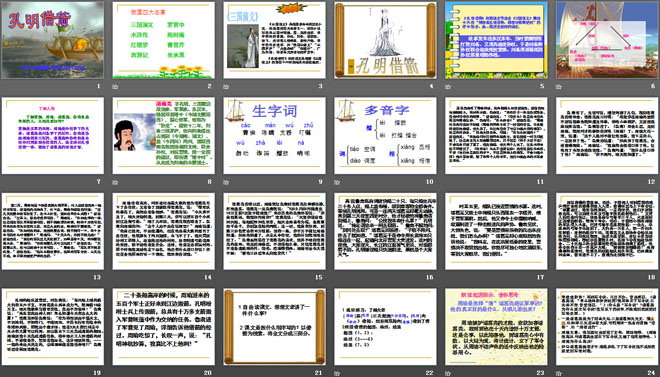The height and width of the screenshot is (377, 660).
Task: Select slide 5 notebook-style thumbnail
Action: click(x=496, y=40)
